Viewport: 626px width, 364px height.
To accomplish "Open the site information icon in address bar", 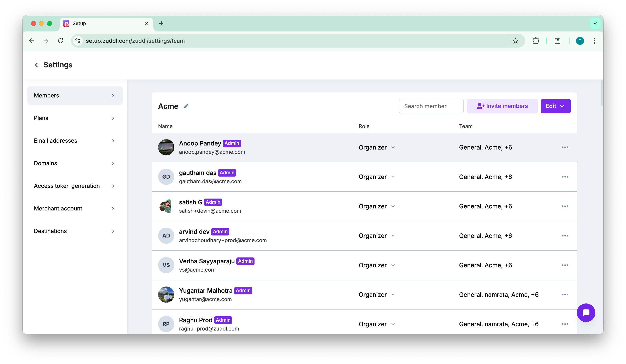I will (x=78, y=41).
